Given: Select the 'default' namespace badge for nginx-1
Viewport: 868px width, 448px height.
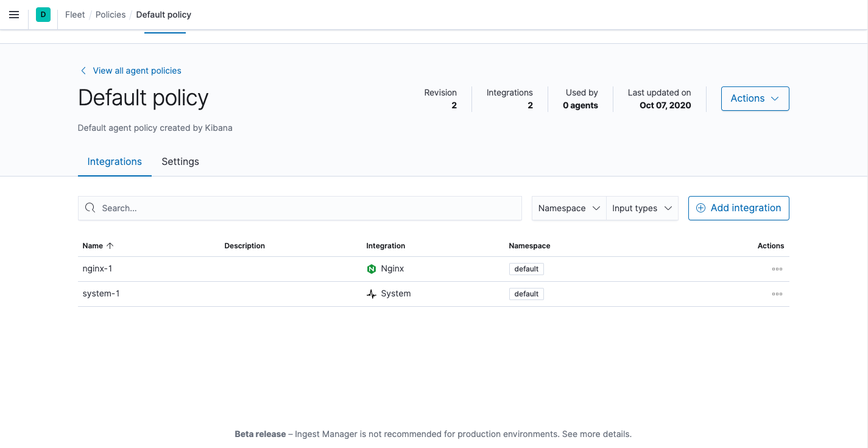Looking at the screenshot, I should (x=526, y=268).
